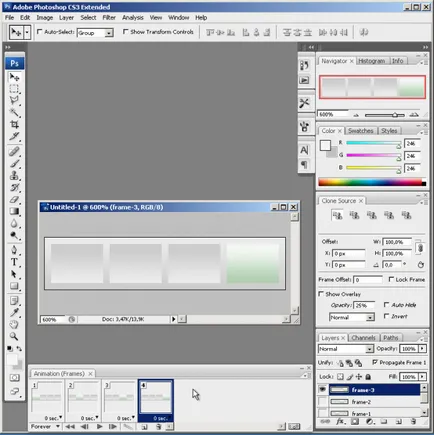Viewport: 434px width, 435px height.
Task: Open the Filter menu
Action: point(109,18)
